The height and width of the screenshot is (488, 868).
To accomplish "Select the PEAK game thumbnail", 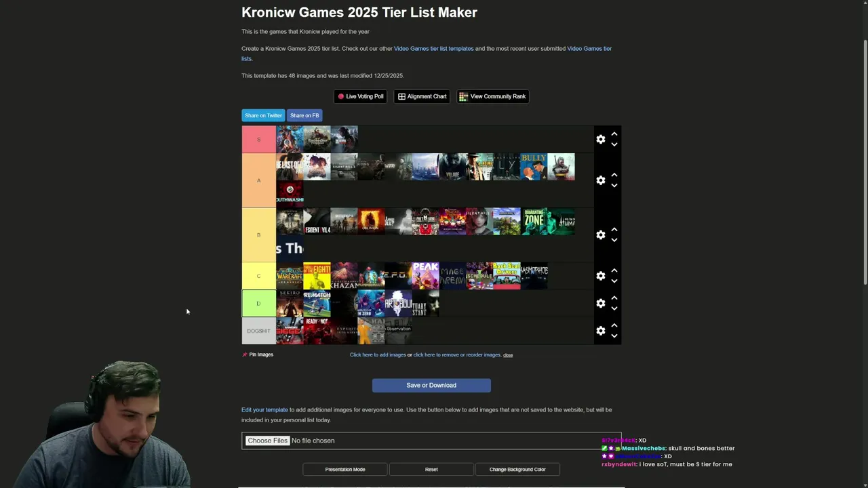I will tap(425, 276).
